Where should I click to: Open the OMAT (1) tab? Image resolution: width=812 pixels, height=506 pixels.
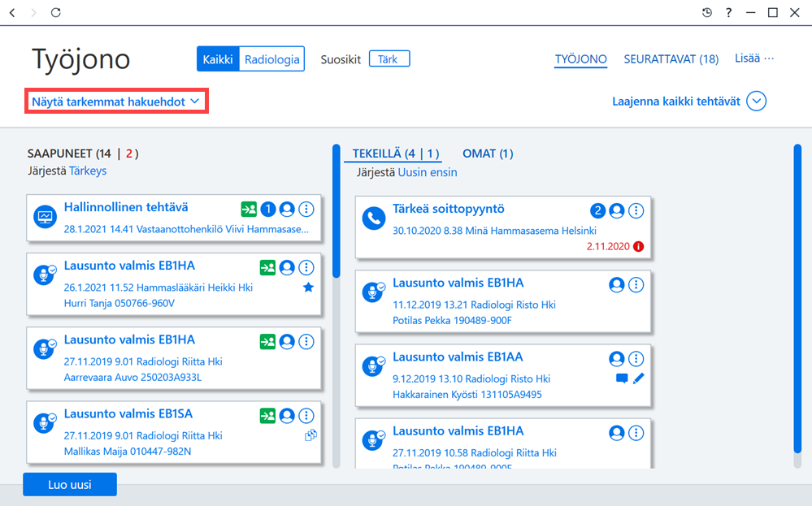488,154
